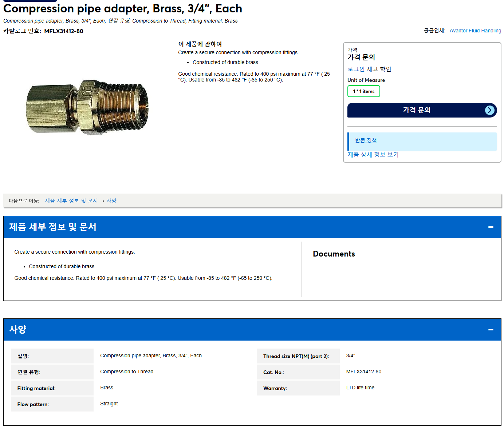Click the 3/4" thread size value
The image size is (504, 433).
click(351, 355)
